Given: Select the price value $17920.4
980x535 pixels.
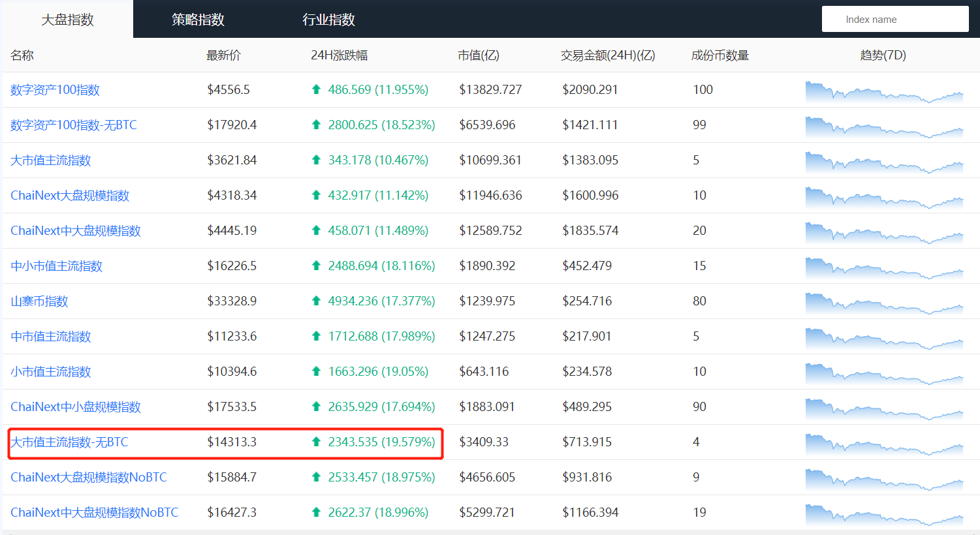Looking at the screenshot, I should pos(232,125).
